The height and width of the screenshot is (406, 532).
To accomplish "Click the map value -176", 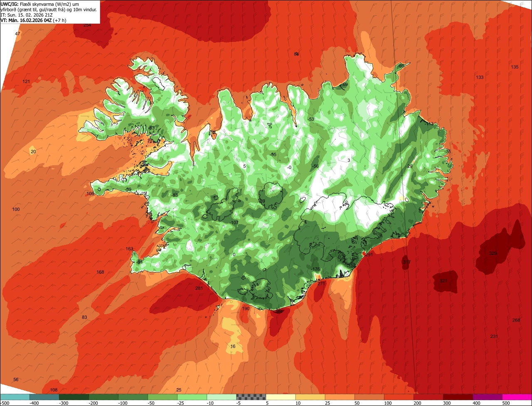I will click(316, 269).
